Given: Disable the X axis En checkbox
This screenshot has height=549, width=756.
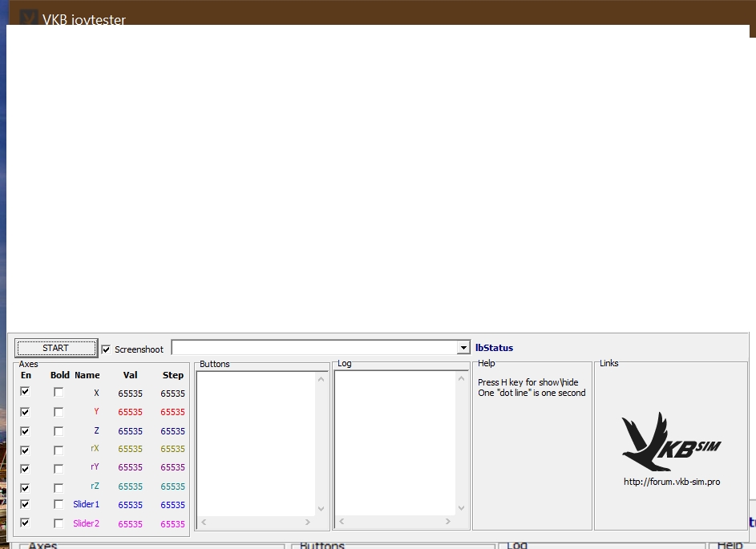Looking at the screenshot, I should coord(25,392).
